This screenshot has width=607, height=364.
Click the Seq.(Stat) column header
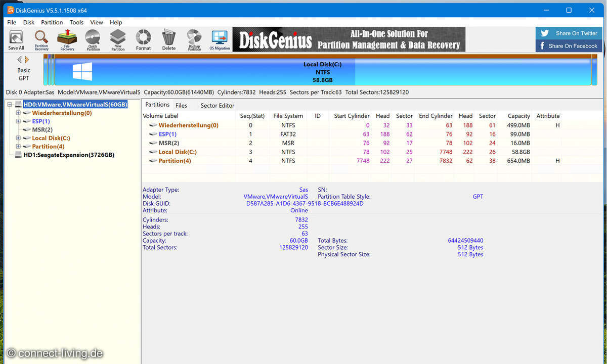pyautogui.click(x=252, y=116)
